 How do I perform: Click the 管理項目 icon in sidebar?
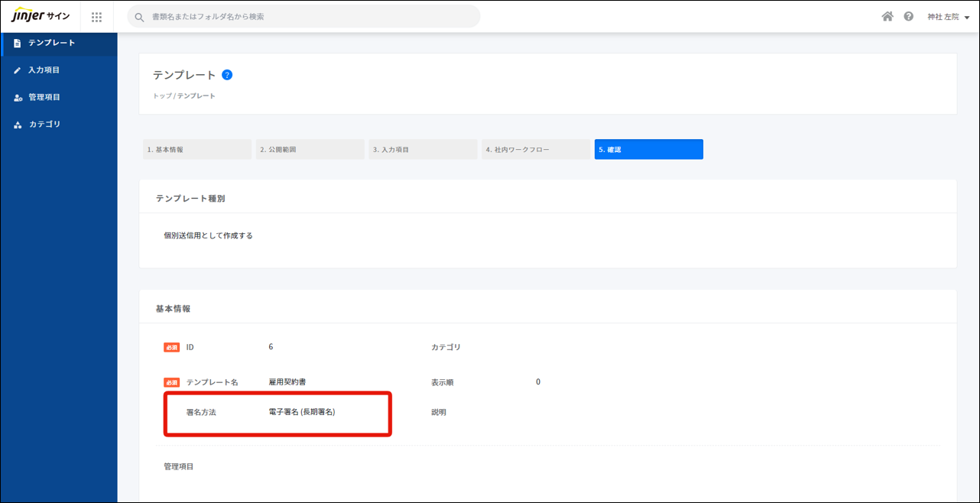pyautogui.click(x=18, y=98)
